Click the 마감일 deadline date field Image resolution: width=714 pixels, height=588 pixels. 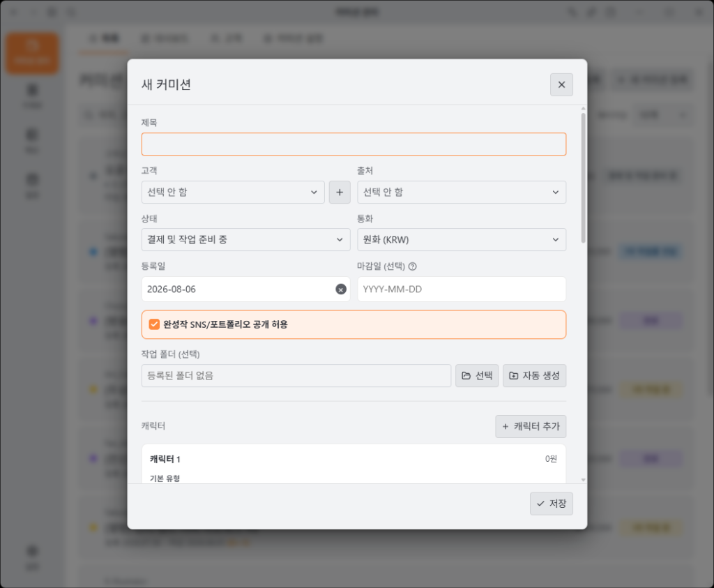[462, 289]
